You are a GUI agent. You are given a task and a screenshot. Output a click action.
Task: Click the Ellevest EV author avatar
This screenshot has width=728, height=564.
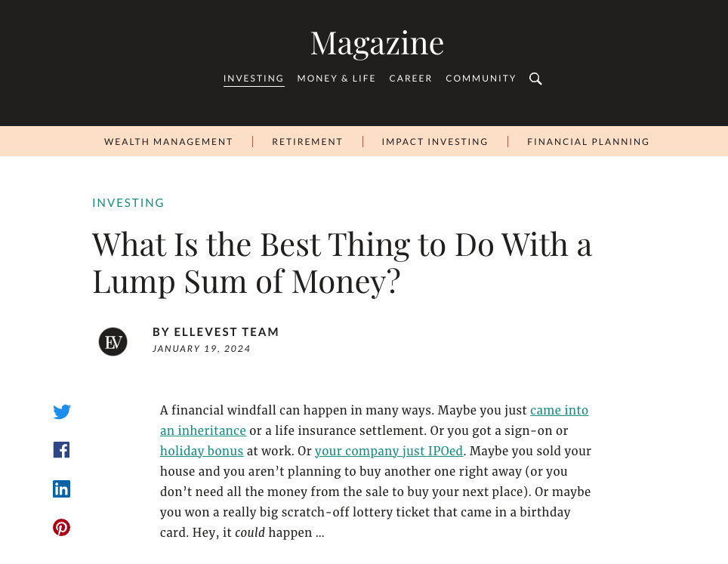click(x=113, y=341)
